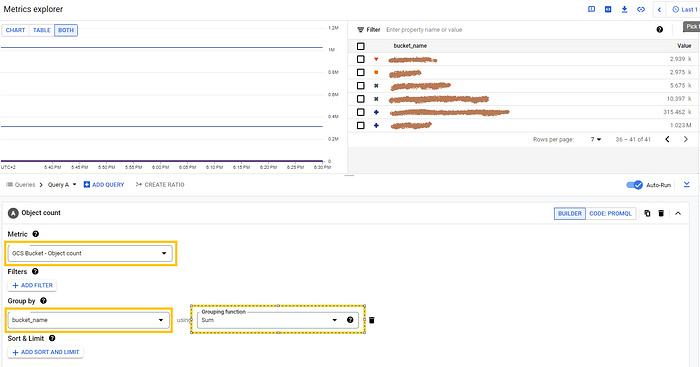Collapse the query pane with the collapse icon

(x=687, y=185)
